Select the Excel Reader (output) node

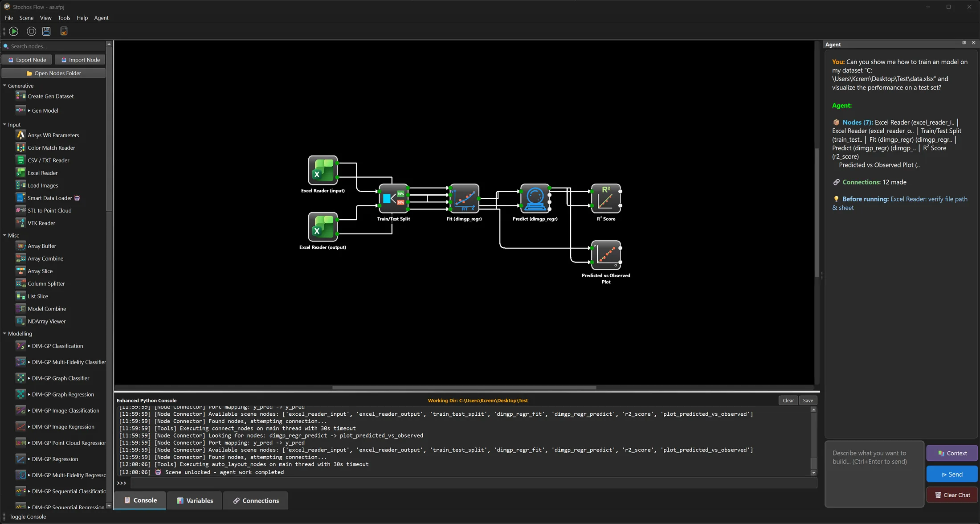click(x=323, y=226)
